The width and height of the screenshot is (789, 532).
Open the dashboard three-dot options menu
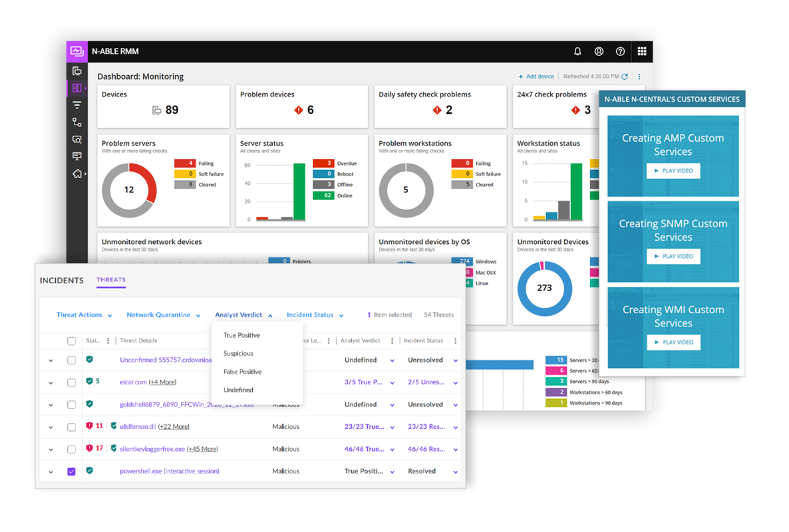coord(639,76)
